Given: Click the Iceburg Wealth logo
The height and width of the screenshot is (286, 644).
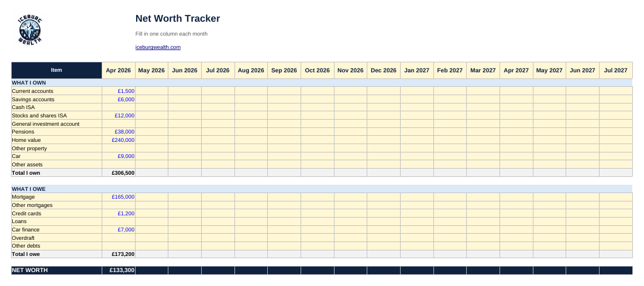Looking at the screenshot, I should (30, 30).
